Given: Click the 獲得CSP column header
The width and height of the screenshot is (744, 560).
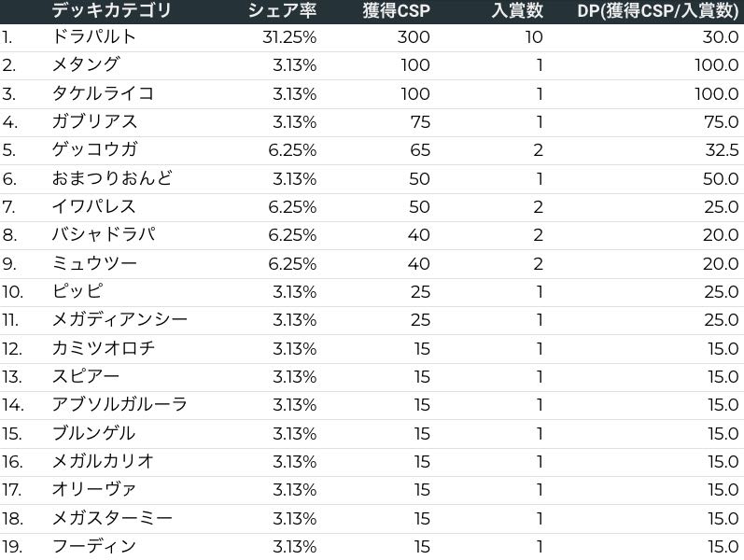Looking at the screenshot, I should 397,11.
